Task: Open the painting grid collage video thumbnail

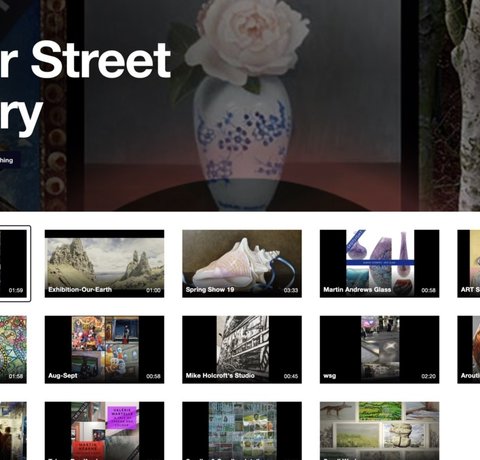Action: coord(242,431)
